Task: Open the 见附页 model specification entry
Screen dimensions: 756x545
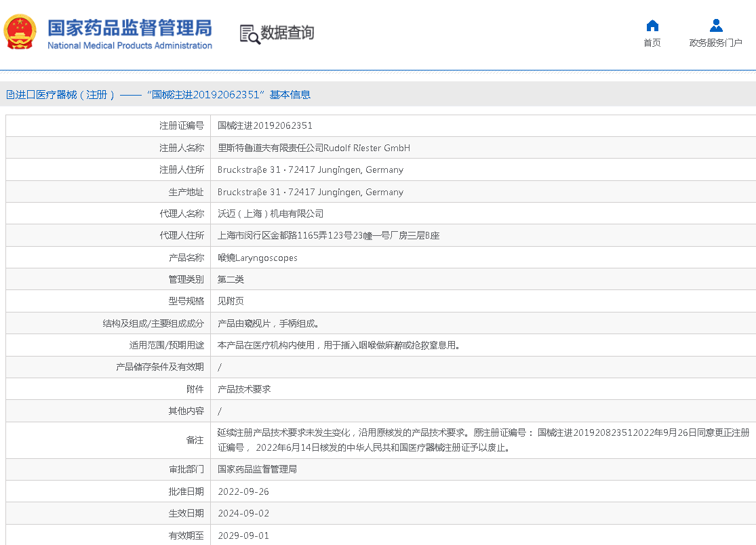Action: coord(231,301)
